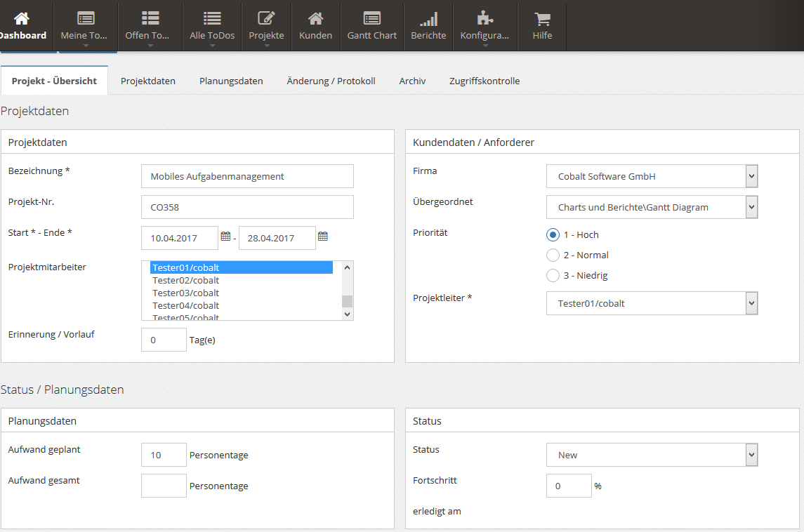Open the Gantt Chart icon
Image resolution: width=804 pixels, height=532 pixels.
tap(371, 19)
